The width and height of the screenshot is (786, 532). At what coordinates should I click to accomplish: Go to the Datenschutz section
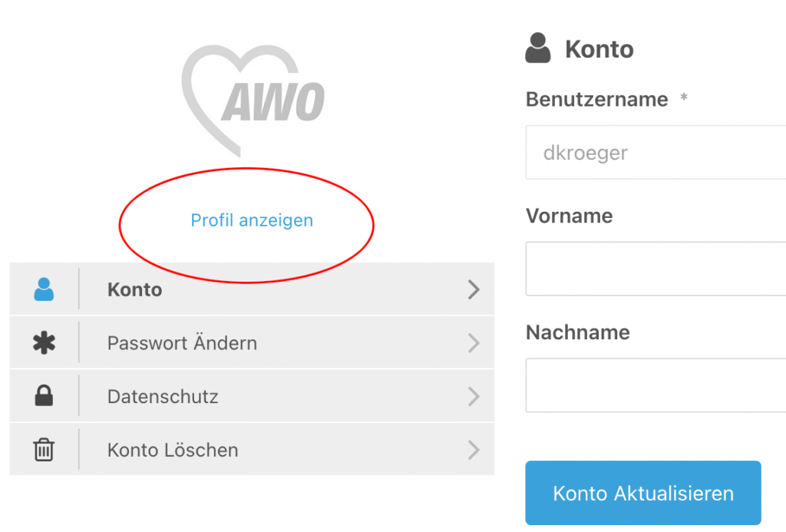point(163,397)
